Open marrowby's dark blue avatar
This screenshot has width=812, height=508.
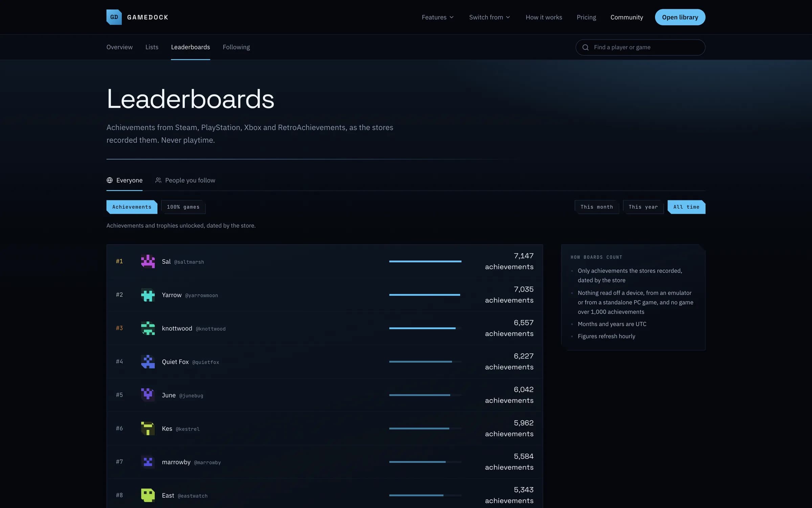pos(148,462)
